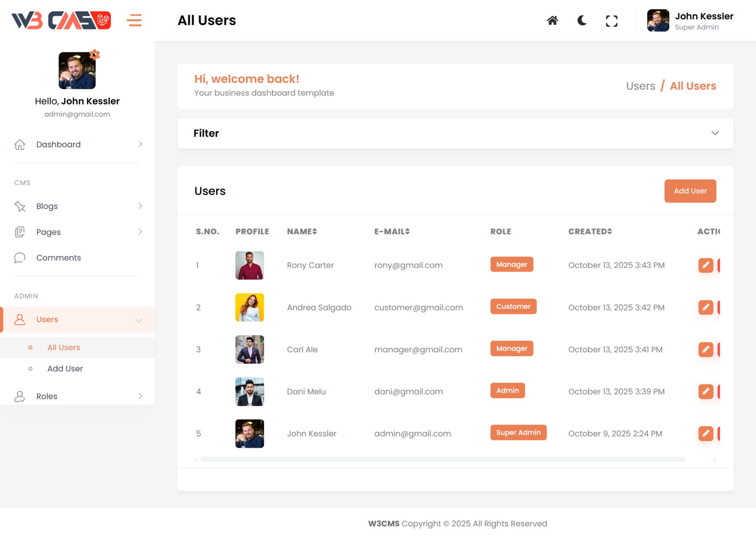Enter fullscreen using the top bar icon
Viewport: 756px width, 539px height.
click(x=611, y=21)
